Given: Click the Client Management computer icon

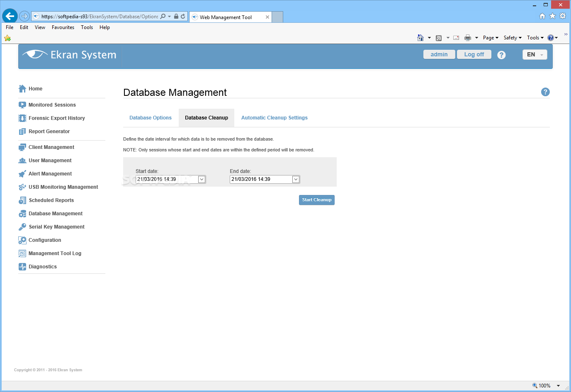Looking at the screenshot, I should 22,147.
